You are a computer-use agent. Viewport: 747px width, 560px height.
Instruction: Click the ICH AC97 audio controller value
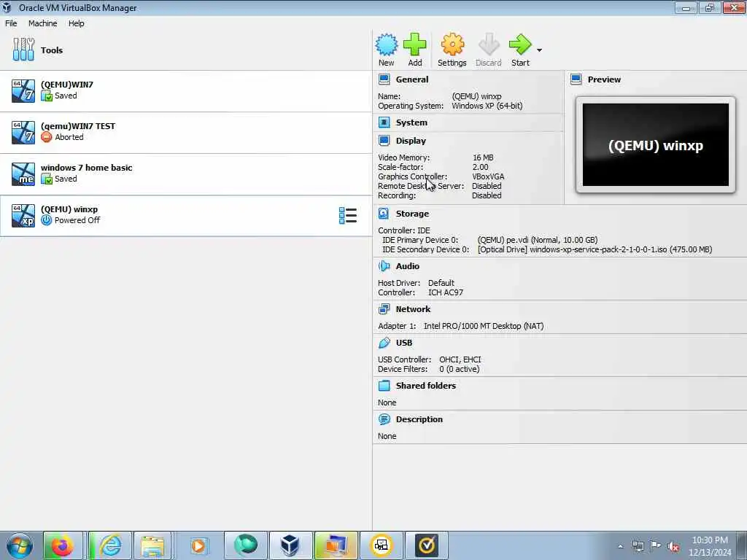click(446, 292)
